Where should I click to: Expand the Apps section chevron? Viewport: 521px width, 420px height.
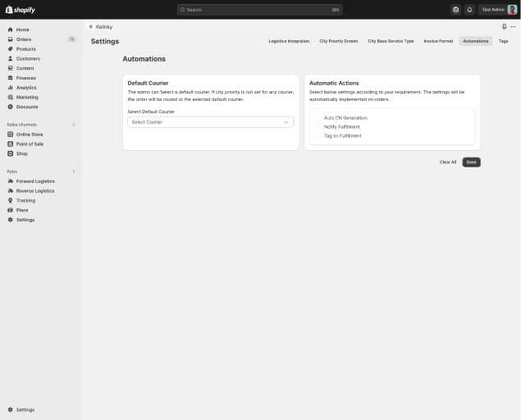coord(74,171)
